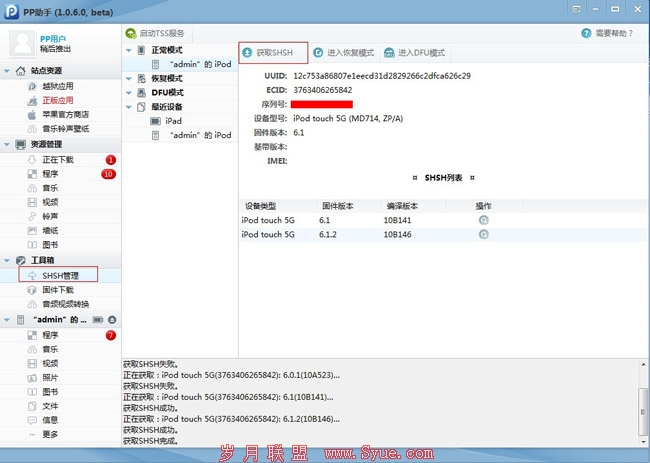650x463 pixels.
Task: Click action icon for firmware 6.1.2 row
Action: [x=483, y=235]
